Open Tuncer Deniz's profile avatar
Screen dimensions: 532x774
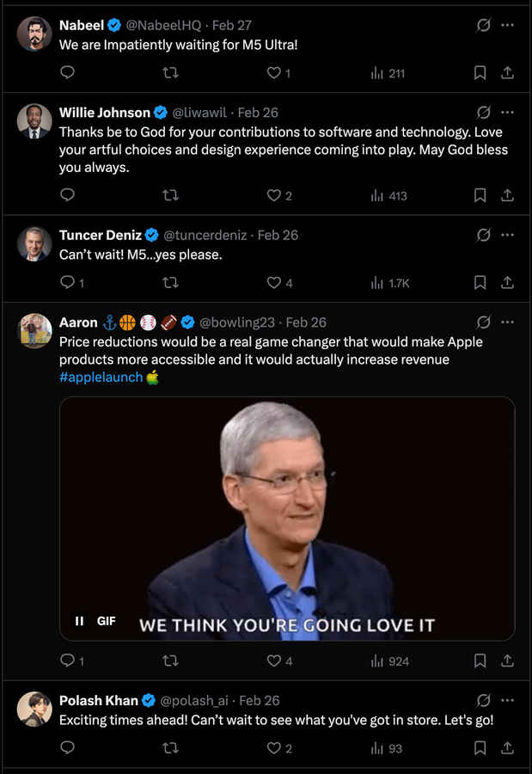[x=34, y=244]
